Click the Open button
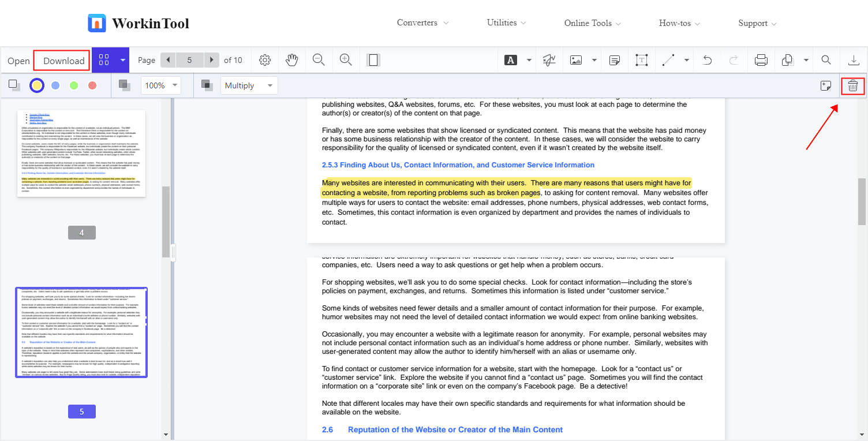The image size is (868, 441). tap(18, 61)
